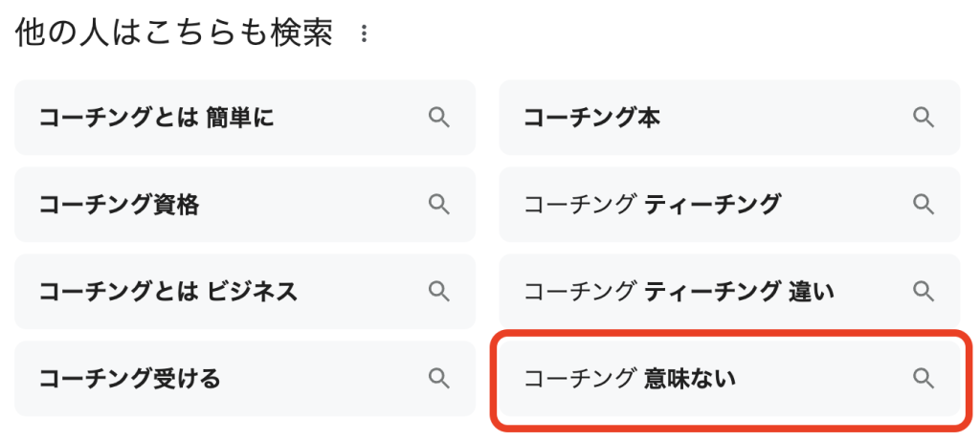
Task: Click magnifier icon beside コーチング受ける
Action: click(438, 378)
